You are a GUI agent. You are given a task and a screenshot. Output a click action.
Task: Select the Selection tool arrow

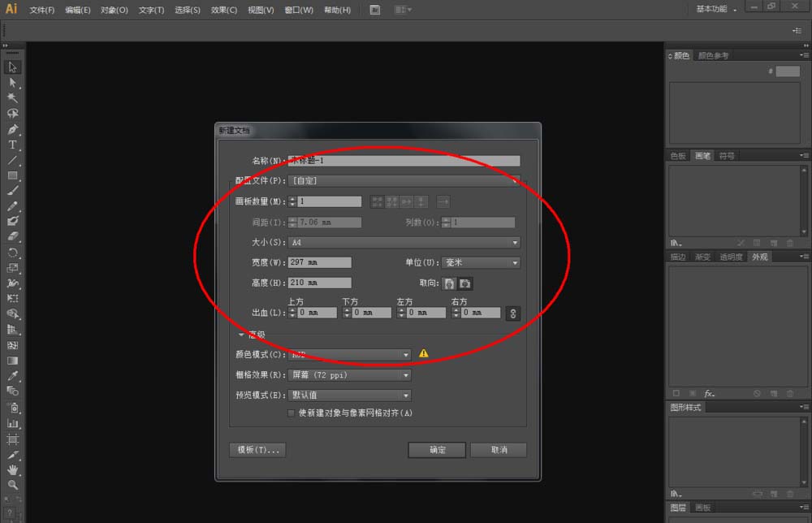click(12, 67)
